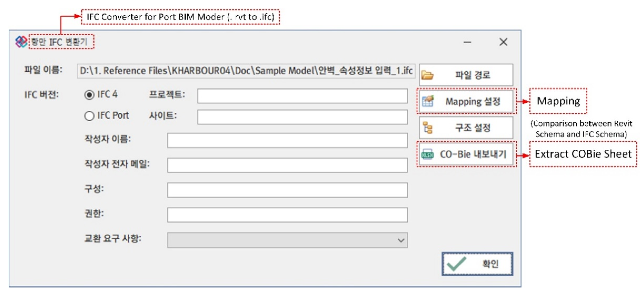Viewport: 644px width, 296px height.
Task: Click into the 프로젝트 input field
Action: pos(302,96)
